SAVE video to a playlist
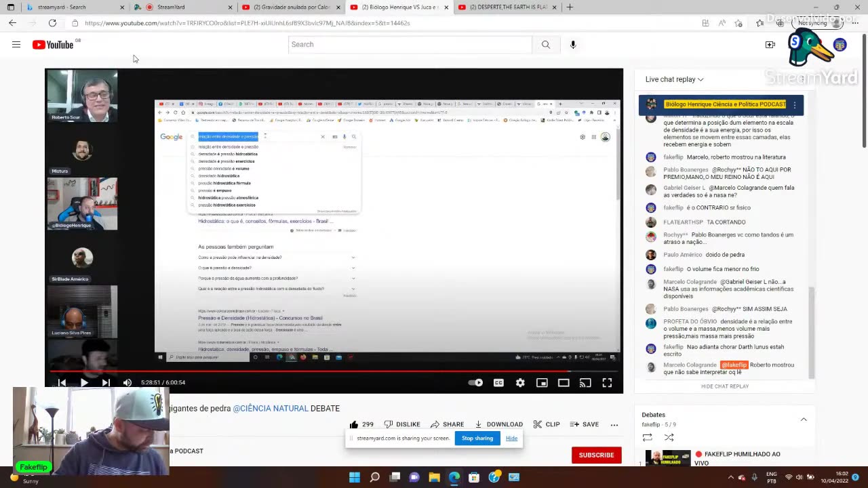This screenshot has height=488, width=868. point(585,424)
